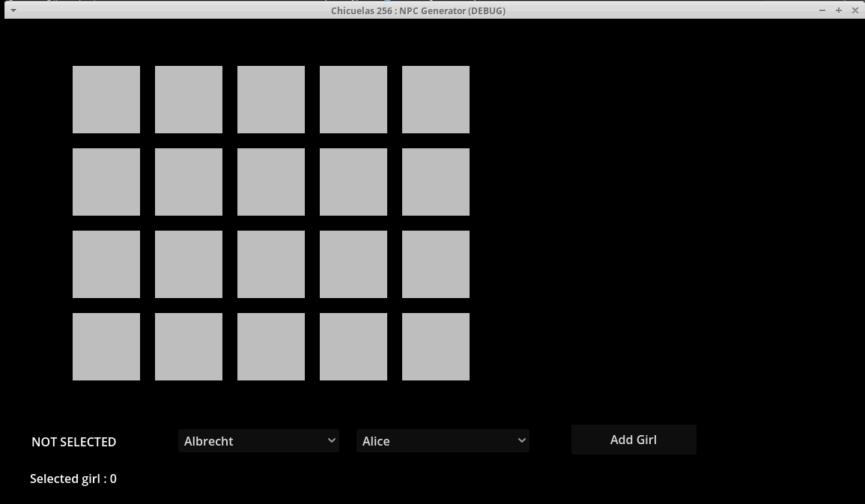Select the grey tile in row 1, column 1
This screenshot has height=504, width=865.
[x=106, y=100]
